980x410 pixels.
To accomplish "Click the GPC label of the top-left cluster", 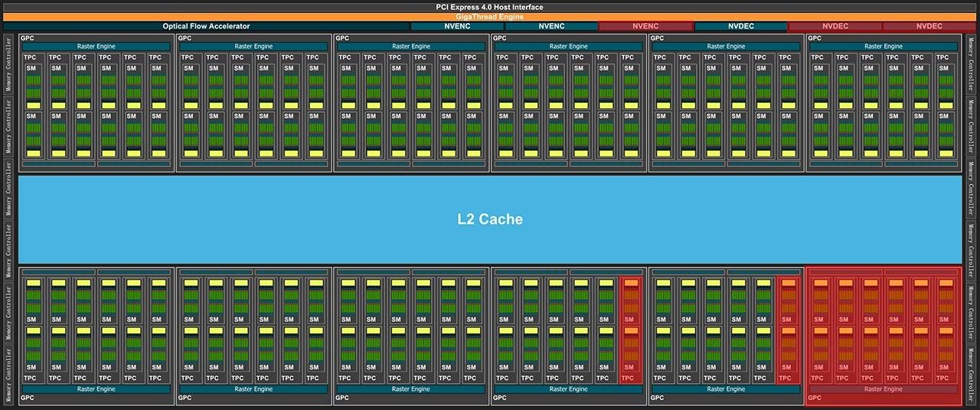I will pyautogui.click(x=27, y=37).
